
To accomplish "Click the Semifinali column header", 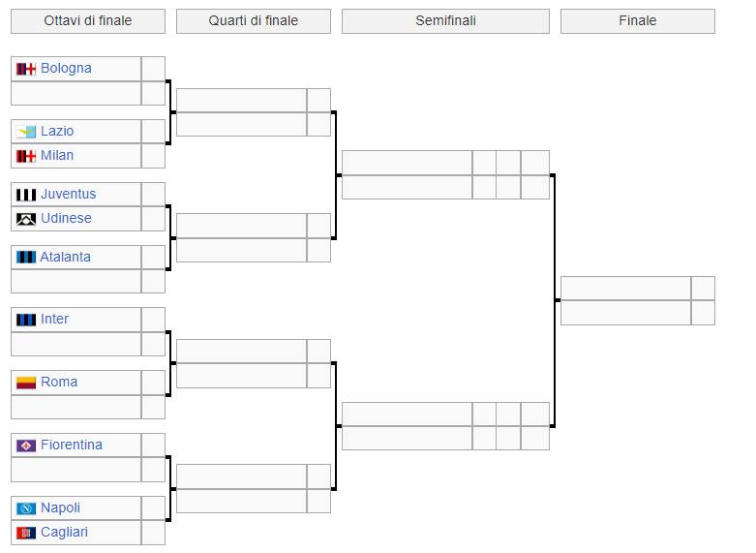I will coord(445,21).
